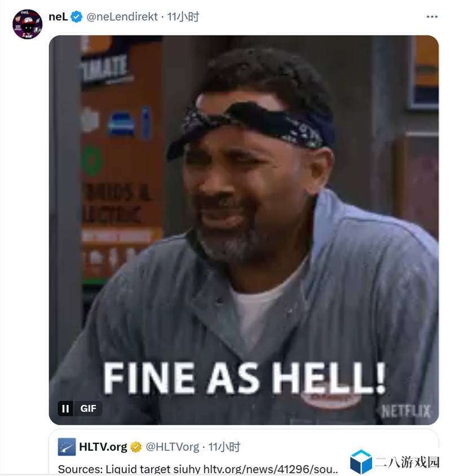451x476 pixels.
Task: Open neL tweet's 11小时 timestamp
Action: coord(183,17)
